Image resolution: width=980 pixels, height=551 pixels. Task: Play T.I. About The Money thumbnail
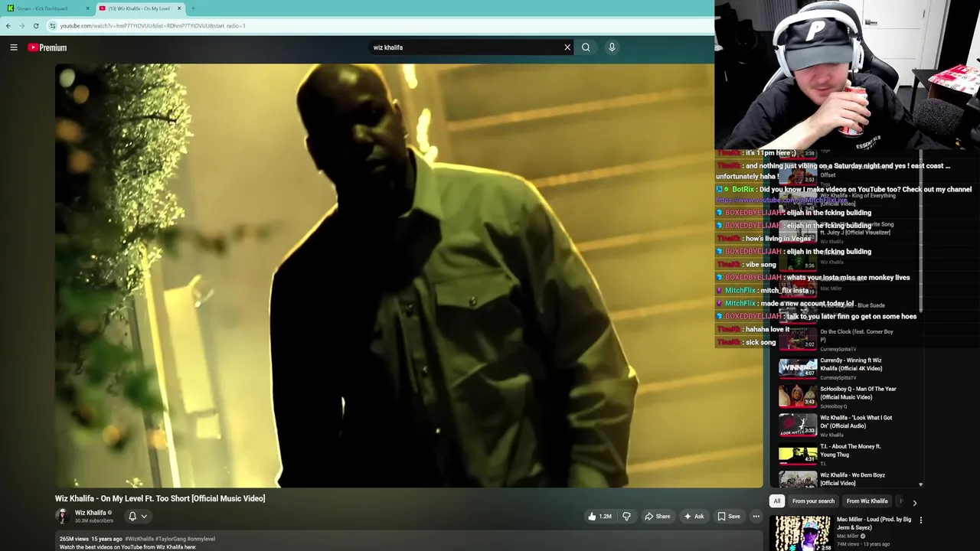798,453
